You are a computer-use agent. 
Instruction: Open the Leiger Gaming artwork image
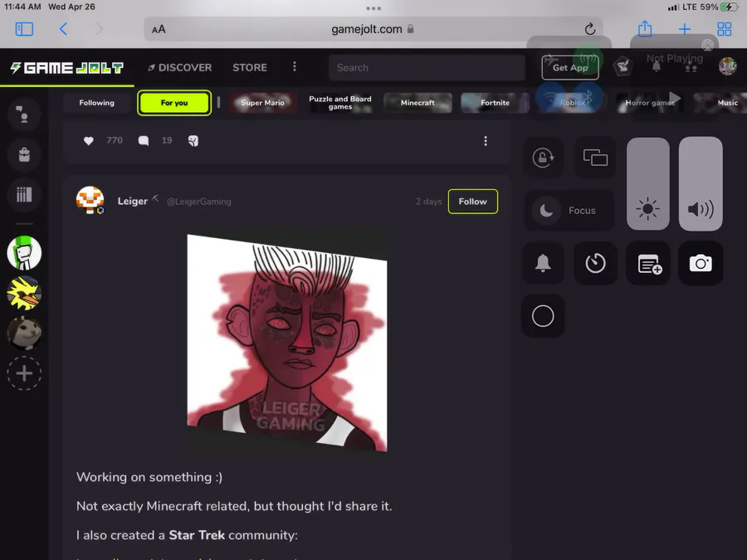[x=287, y=343]
